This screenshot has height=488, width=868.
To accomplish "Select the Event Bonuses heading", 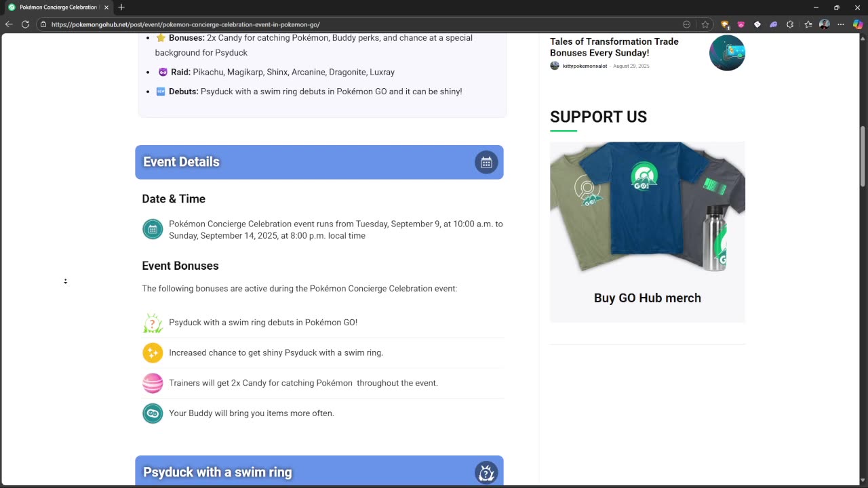I will (x=180, y=266).
